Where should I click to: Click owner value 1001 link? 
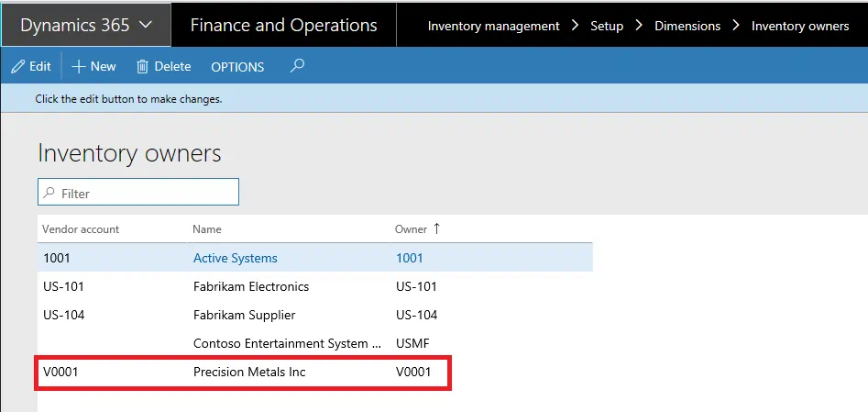coord(410,258)
